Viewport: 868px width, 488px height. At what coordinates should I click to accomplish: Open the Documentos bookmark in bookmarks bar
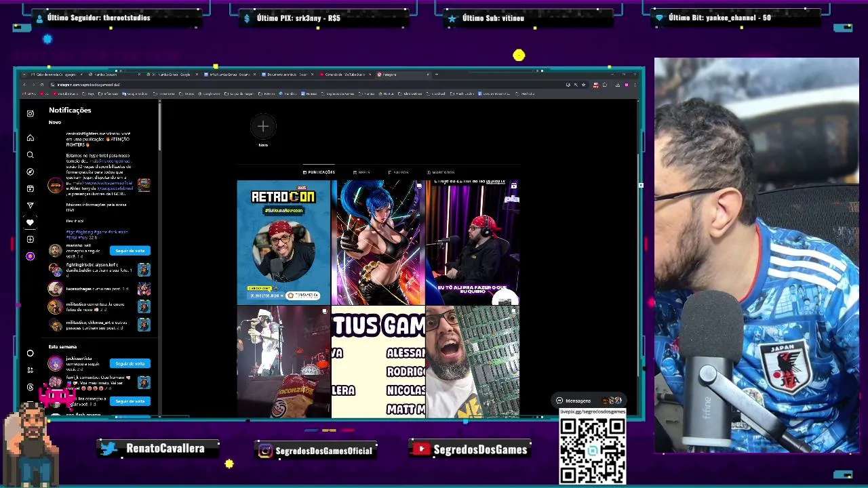(494, 94)
